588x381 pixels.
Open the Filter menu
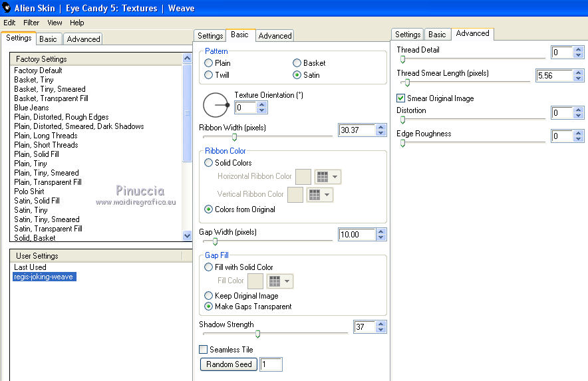pyautogui.click(x=31, y=23)
